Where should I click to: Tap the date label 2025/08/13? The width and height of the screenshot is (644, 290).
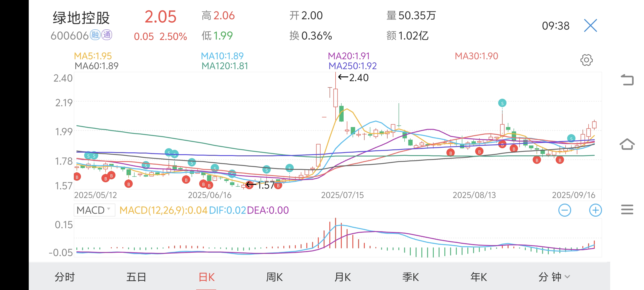[474, 195]
